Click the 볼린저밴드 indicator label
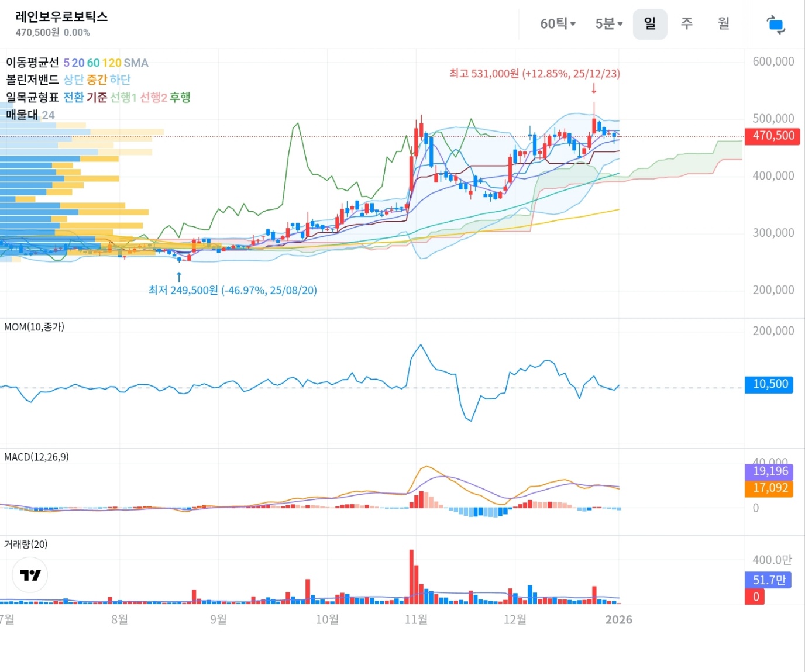 click(33, 80)
